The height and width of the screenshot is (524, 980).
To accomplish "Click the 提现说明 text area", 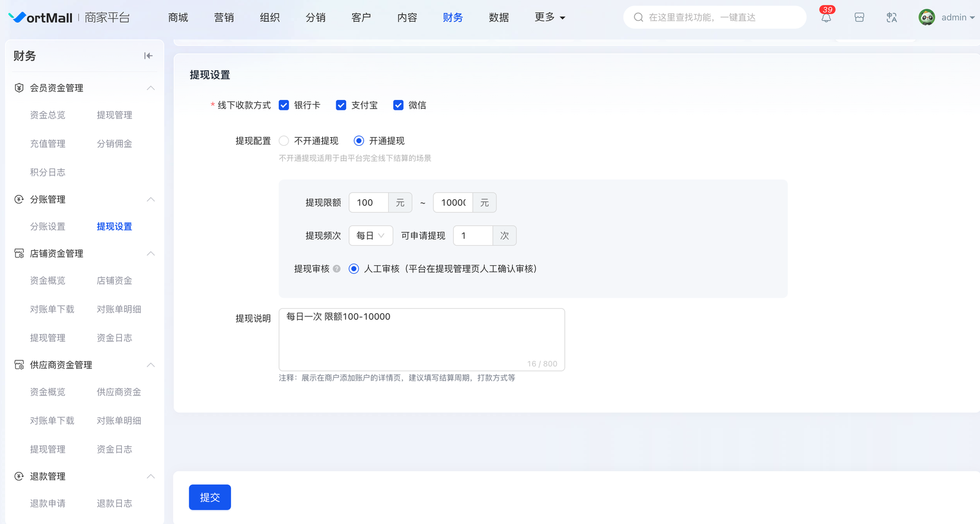I will [421, 338].
